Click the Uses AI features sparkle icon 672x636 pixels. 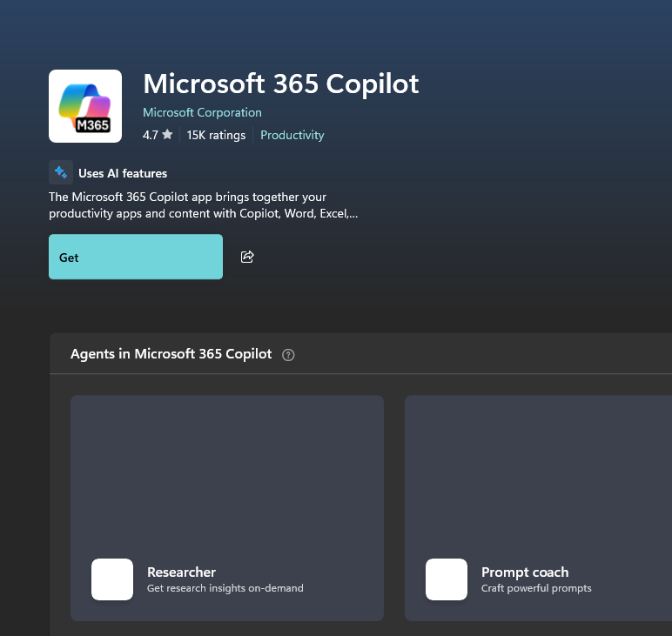point(61,172)
